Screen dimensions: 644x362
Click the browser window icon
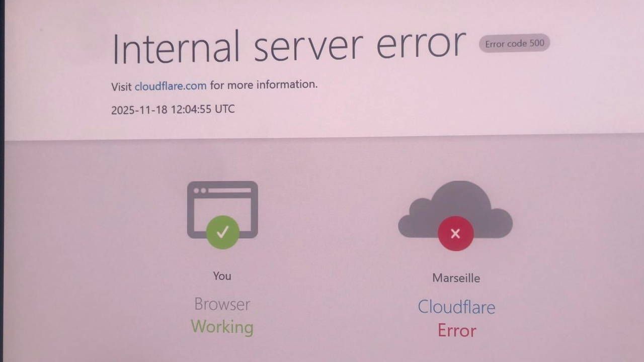tap(222, 210)
